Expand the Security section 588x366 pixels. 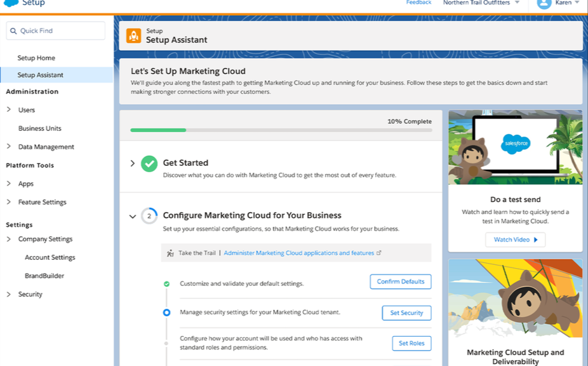click(9, 294)
